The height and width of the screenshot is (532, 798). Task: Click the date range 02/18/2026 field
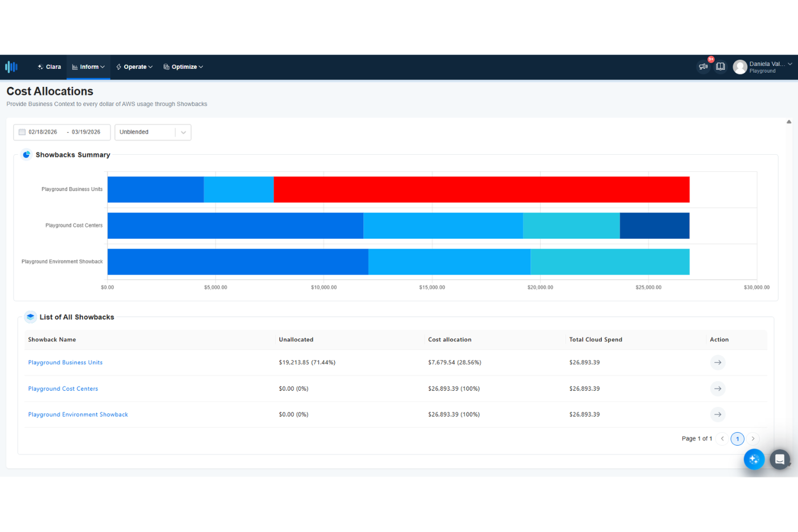43,132
